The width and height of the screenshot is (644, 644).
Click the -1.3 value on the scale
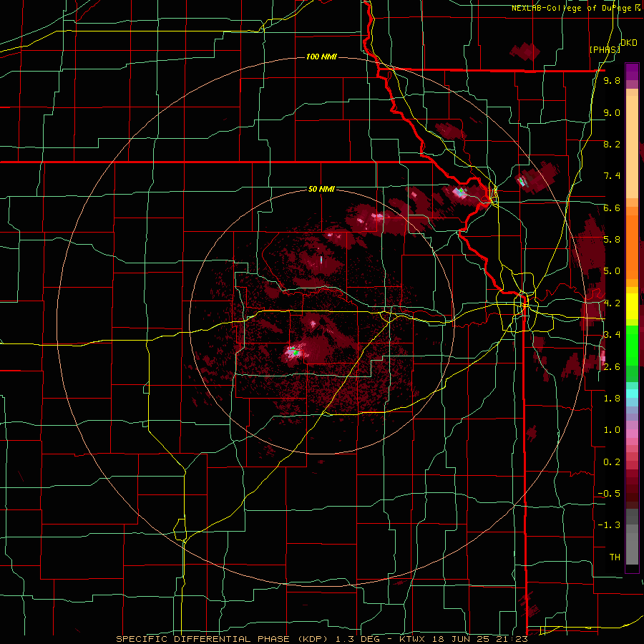click(609, 525)
